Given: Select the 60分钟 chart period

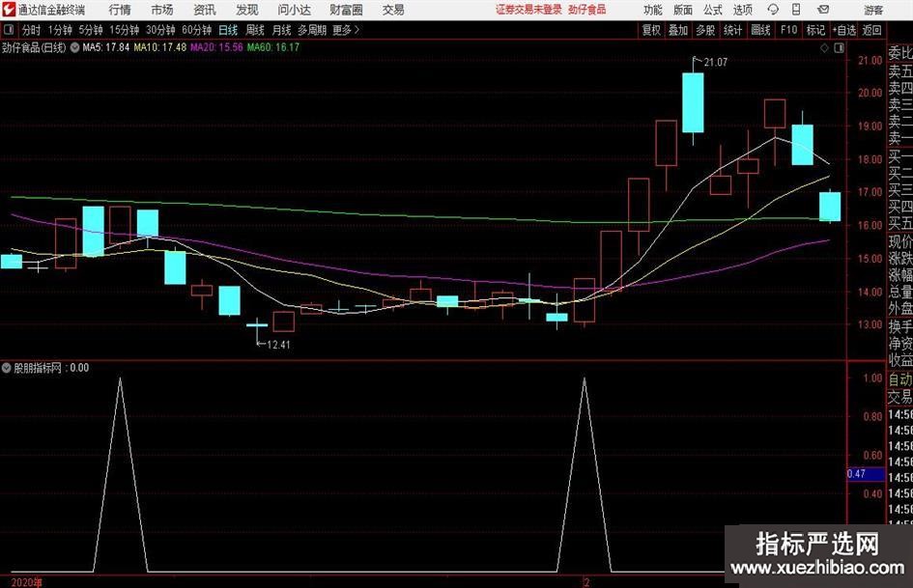Looking at the screenshot, I should [x=197, y=30].
